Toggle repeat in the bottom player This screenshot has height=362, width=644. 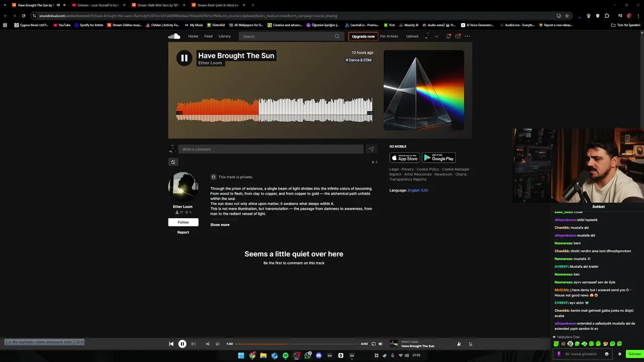(x=217, y=344)
